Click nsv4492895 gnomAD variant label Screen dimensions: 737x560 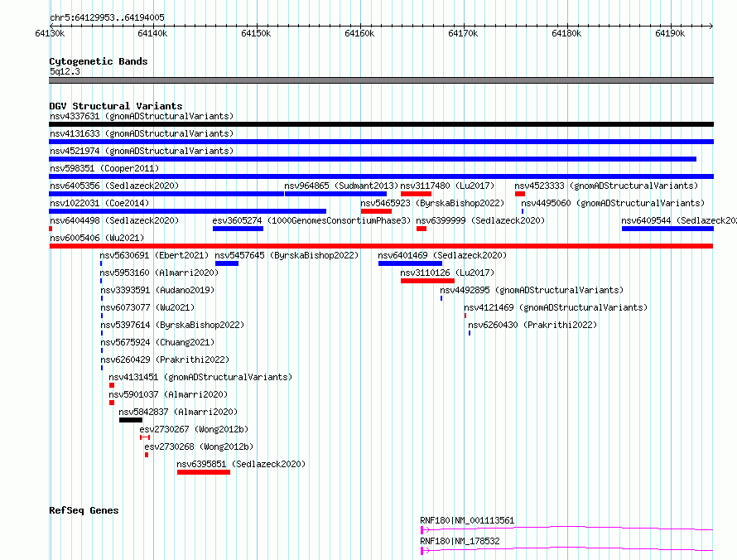click(x=532, y=290)
